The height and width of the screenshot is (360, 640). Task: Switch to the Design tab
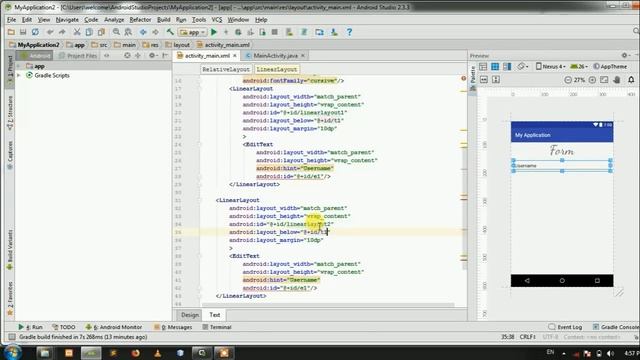coord(190,315)
